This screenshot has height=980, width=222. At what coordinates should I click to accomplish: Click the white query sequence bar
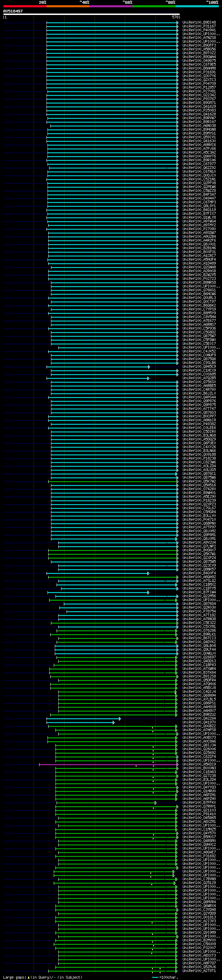click(x=92, y=15)
